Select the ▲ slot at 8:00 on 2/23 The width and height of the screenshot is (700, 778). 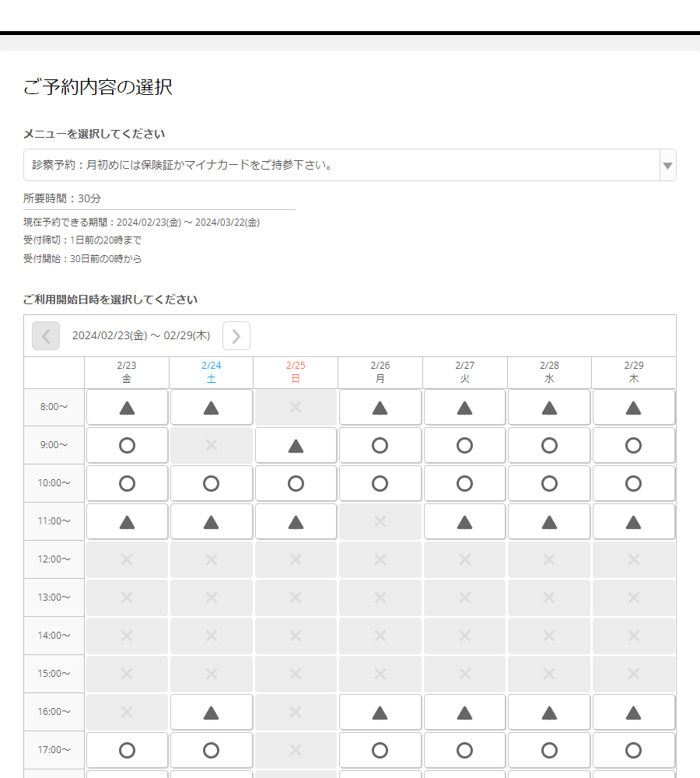tap(127, 407)
